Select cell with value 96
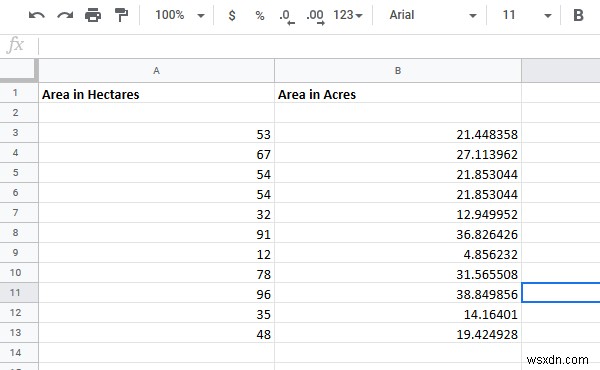This screenshot has width=600, height=370. point(157,293)
